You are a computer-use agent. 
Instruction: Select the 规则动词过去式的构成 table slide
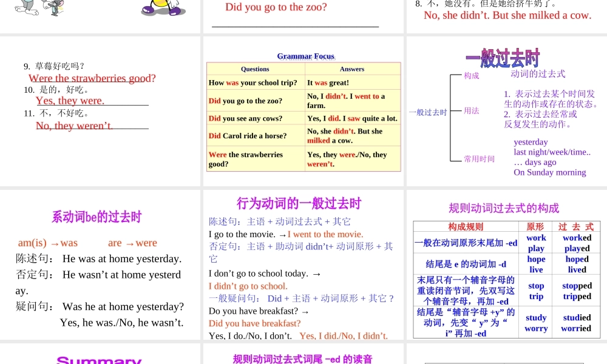point(507,265)
